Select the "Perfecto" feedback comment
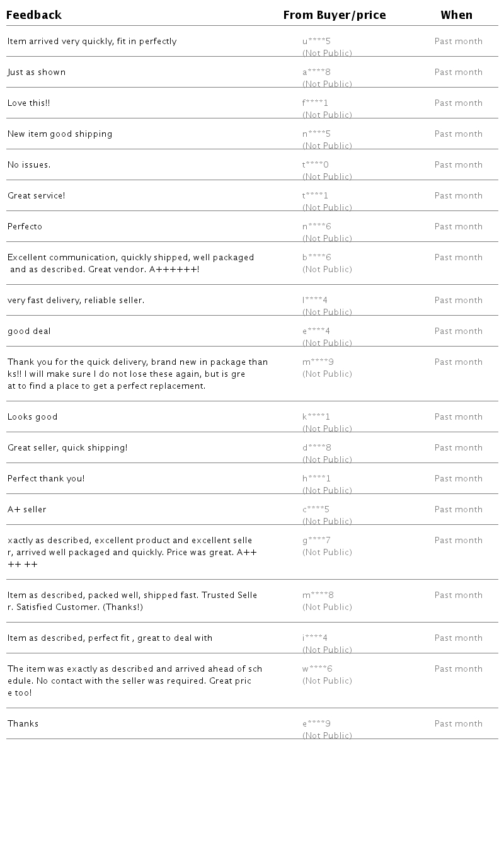 click(x=25, y=227)
